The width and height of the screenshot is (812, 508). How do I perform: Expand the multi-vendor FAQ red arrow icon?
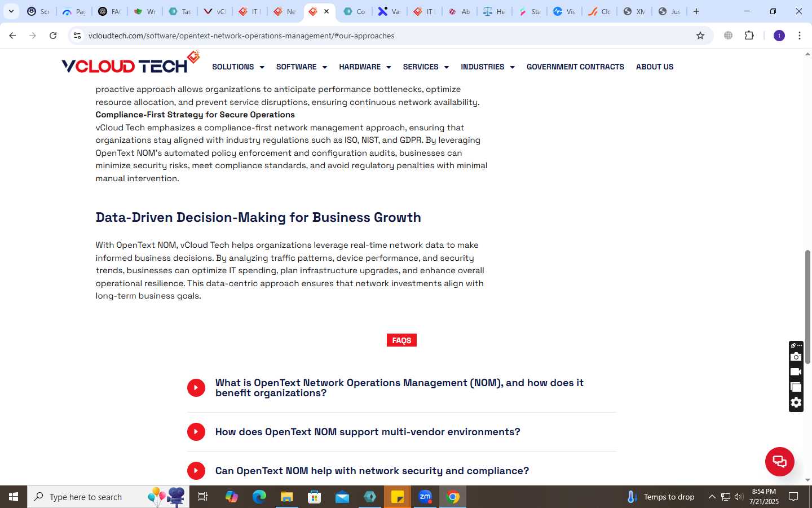point(196,432)
